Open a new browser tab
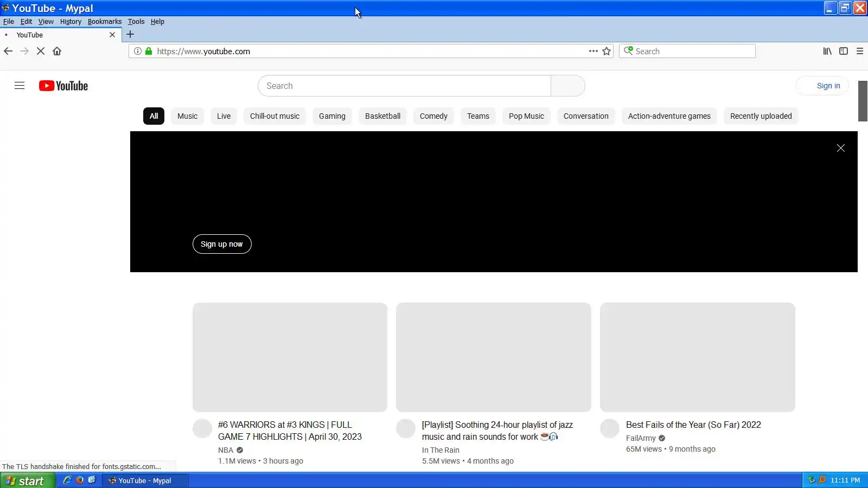 (130, 34)
